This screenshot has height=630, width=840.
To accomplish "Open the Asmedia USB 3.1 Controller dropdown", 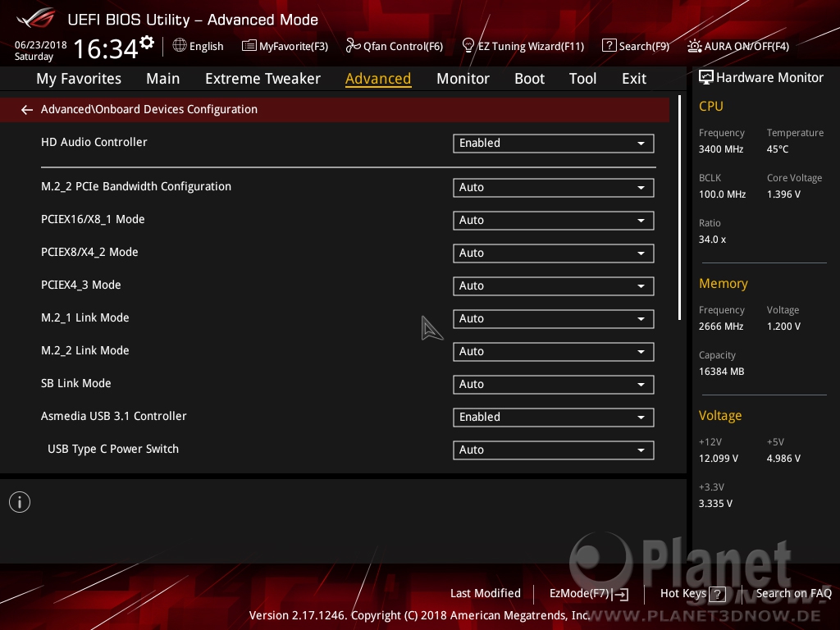I will pyautogui.click(x=554, y=418).
